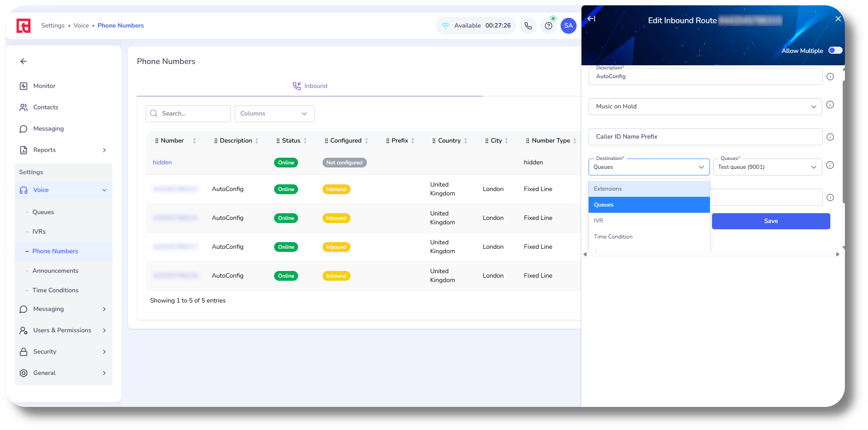
Task: Click the back arrow in sidebar
Action: click(24, 61)
